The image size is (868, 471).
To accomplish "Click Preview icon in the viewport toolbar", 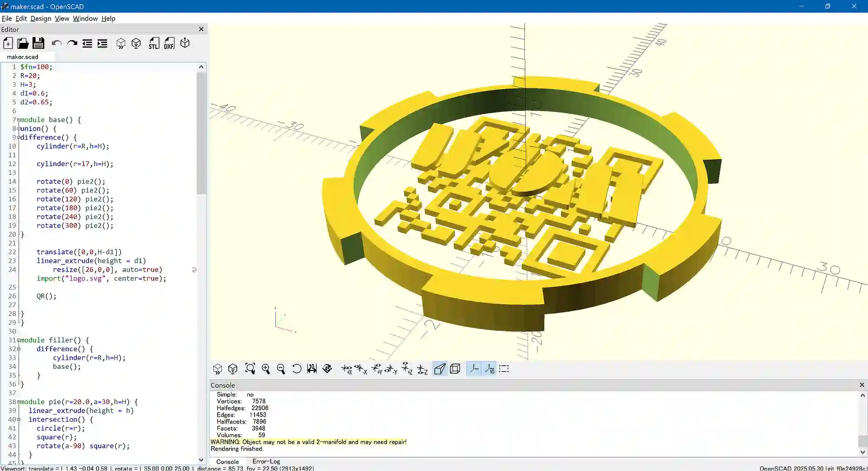I will pos(217,369).
